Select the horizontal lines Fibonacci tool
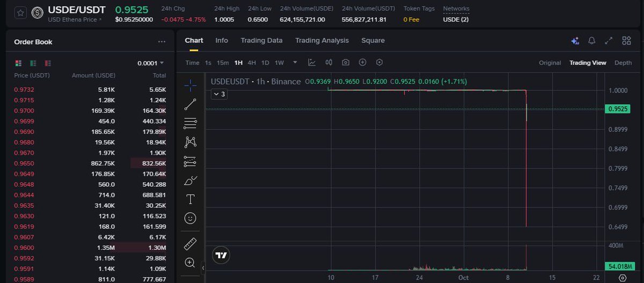The height and width of the screenshot is (283, 644). point(190,124)
